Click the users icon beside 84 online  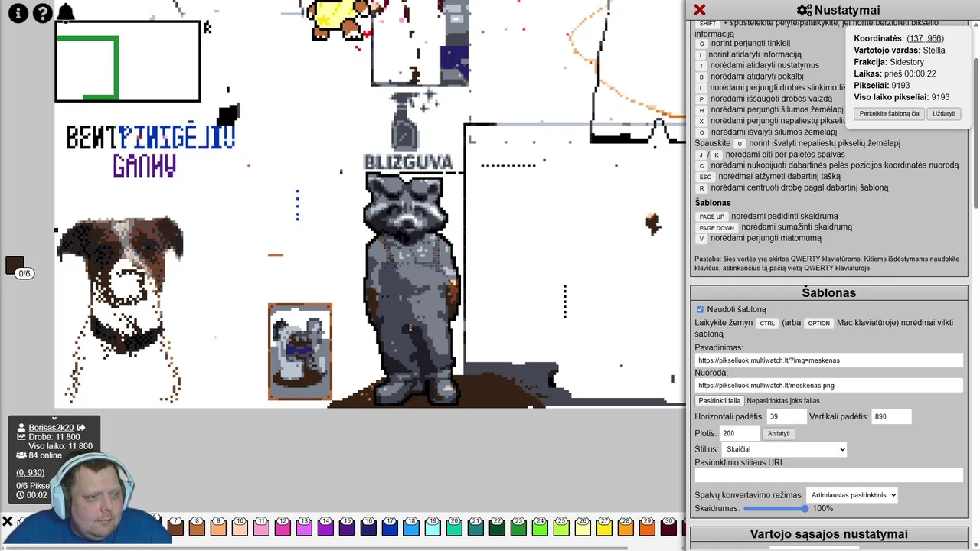(x=21, y=455)
